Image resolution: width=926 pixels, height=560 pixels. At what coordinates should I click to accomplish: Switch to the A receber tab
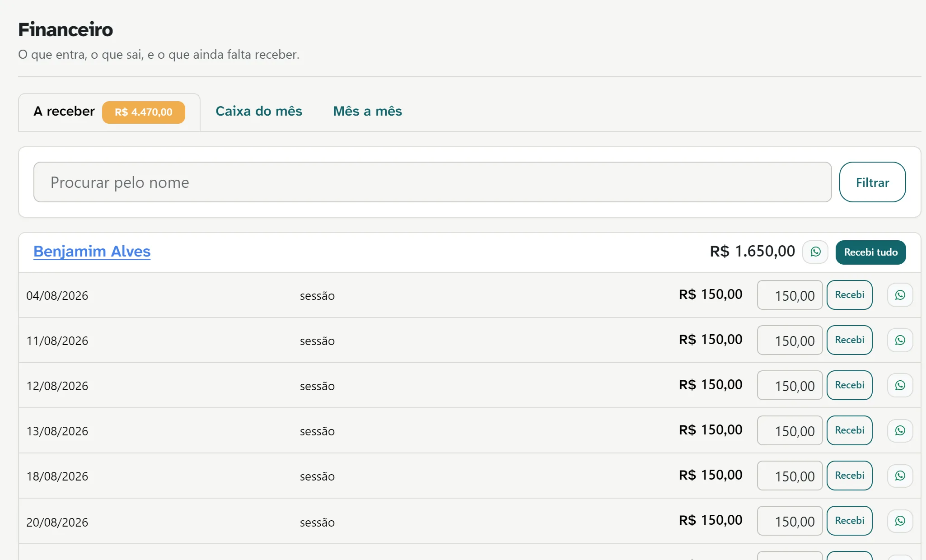click(109, 112)
